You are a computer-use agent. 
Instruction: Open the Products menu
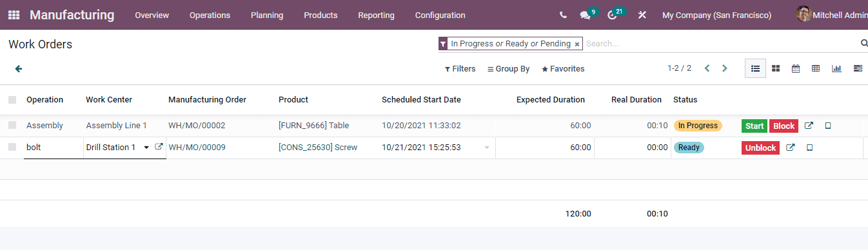point(321,15)
